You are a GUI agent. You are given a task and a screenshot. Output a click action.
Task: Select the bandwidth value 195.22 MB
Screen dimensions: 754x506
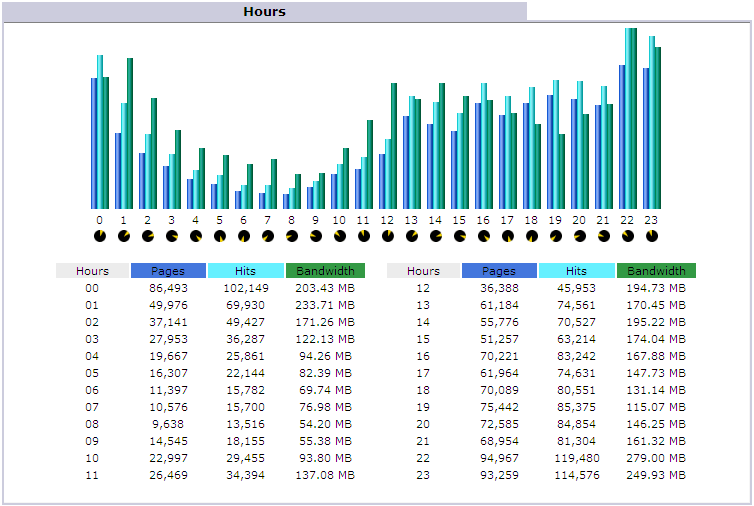click(656, 322)
